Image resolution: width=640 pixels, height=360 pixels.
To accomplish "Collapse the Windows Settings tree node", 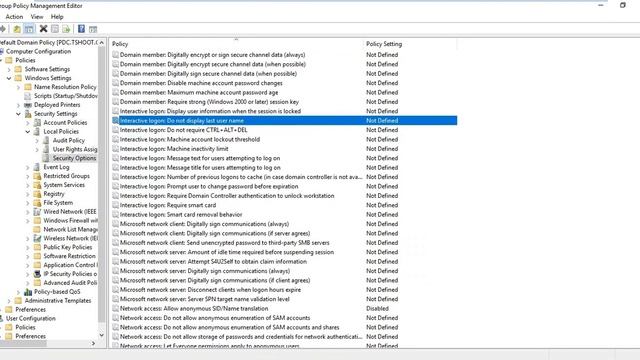I will click(x=9, y=78).
